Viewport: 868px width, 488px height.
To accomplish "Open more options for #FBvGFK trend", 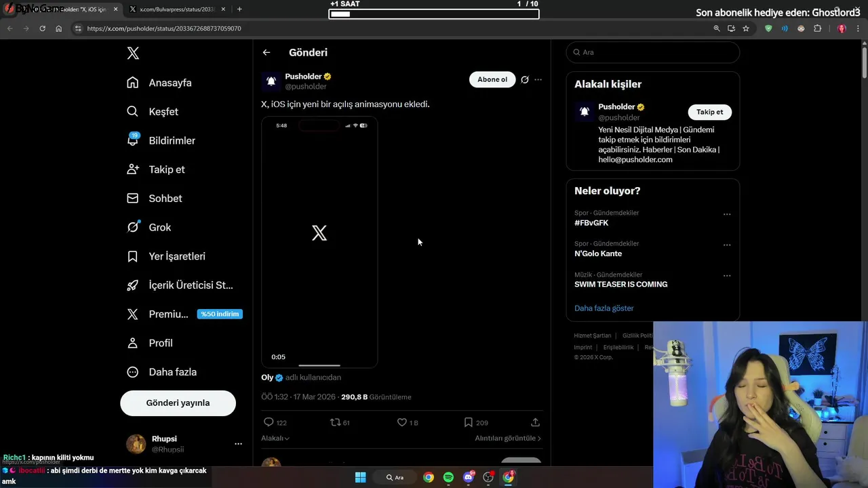I will point(727,214).
